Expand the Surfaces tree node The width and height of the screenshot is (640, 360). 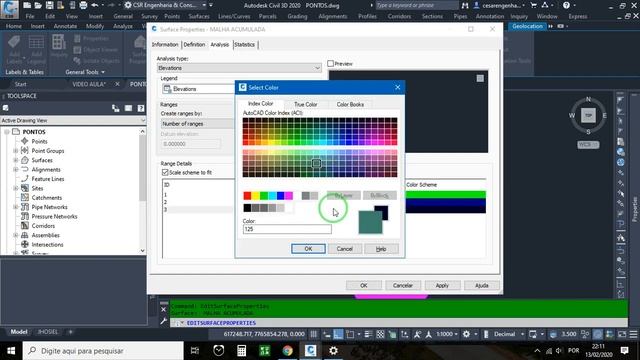tap(16, 160)
